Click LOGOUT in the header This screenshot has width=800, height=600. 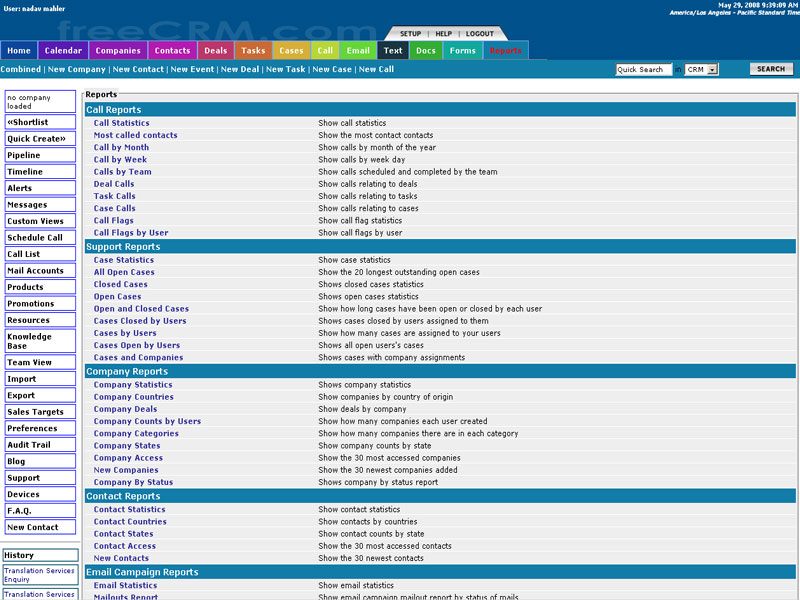pyautogui.click(x=480, y=34)
